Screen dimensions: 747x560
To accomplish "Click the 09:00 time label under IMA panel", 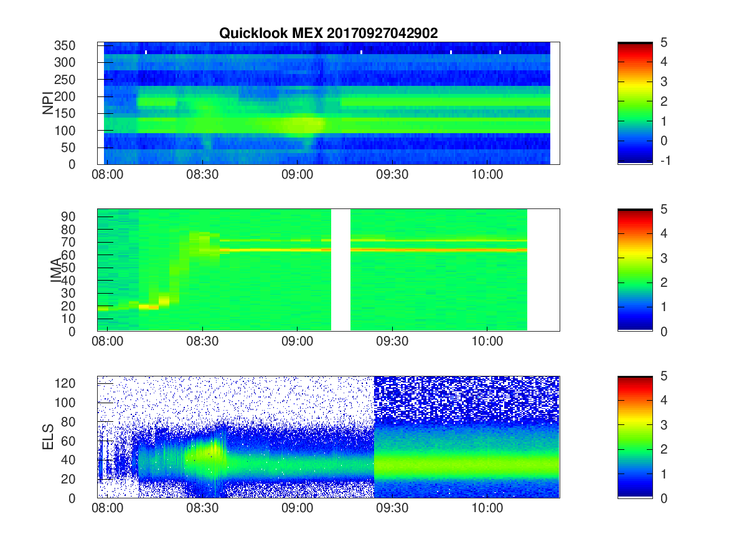I will 297,342.
